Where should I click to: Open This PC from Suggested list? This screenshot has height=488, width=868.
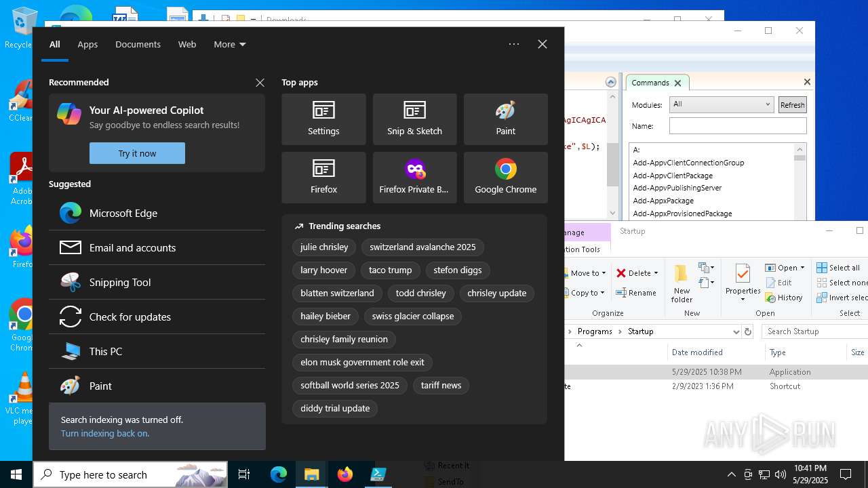(157, 351)
